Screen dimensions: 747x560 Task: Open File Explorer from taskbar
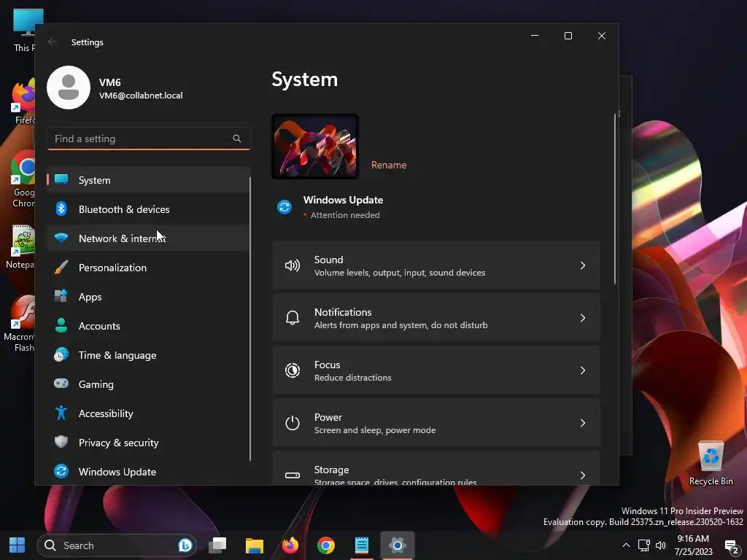click(255, 545)
